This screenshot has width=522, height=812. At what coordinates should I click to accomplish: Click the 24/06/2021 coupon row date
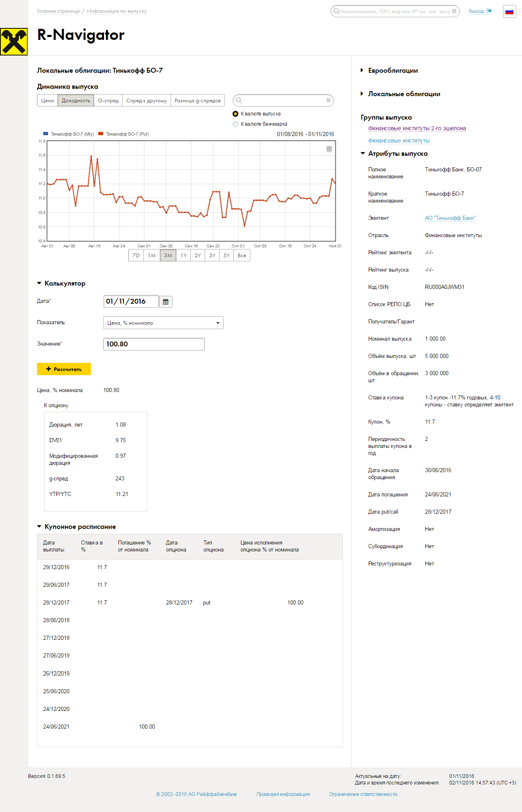click(x=56, y=727)
